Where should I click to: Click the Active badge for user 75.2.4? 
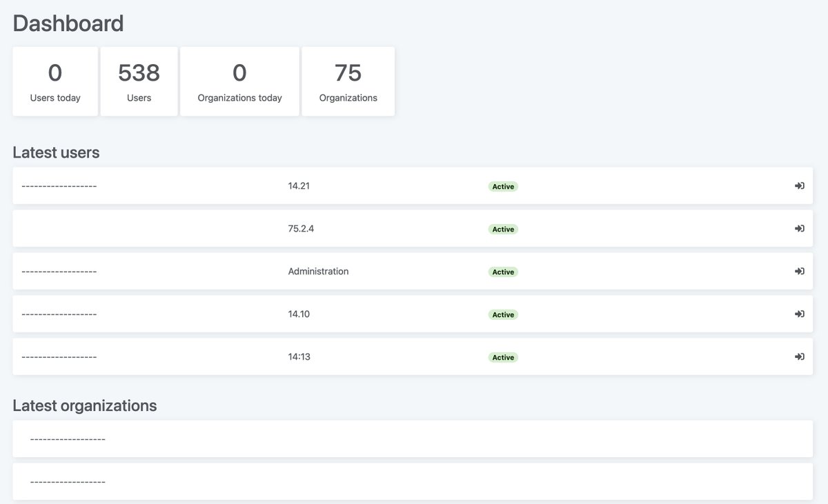tap(503, 230)
